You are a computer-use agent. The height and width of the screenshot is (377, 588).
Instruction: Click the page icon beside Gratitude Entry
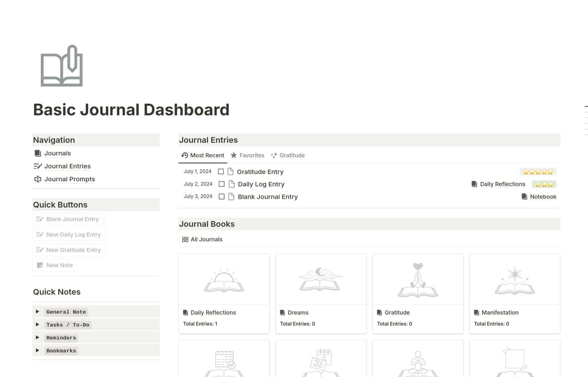point(230,172)
